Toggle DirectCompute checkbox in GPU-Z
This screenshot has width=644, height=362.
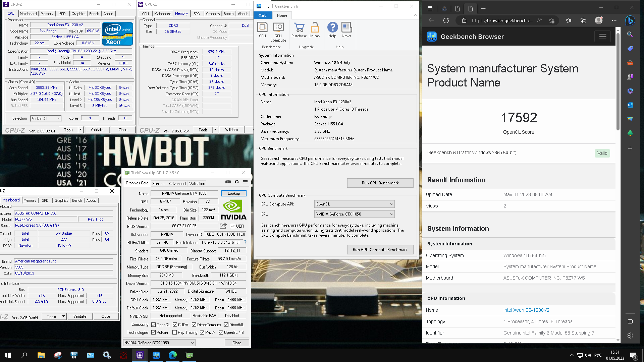click(x=194, y=325)
